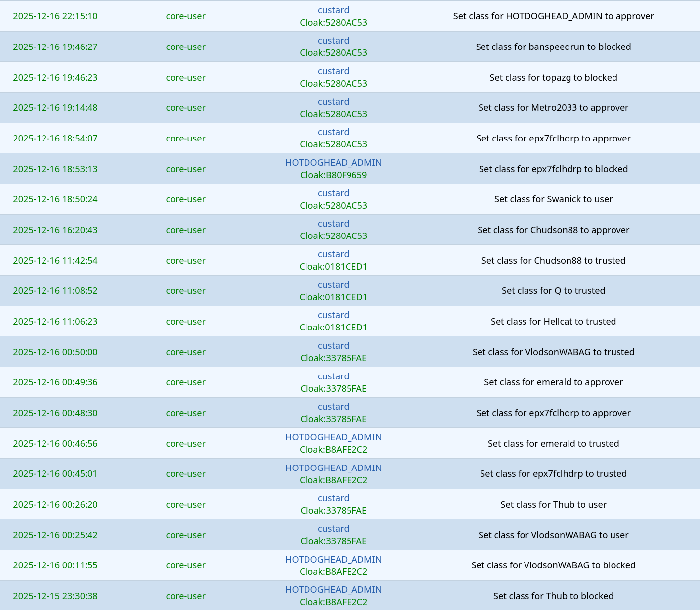
Task: Follow custard link in the 00:26:20 row
Action: tap(333, 498)
